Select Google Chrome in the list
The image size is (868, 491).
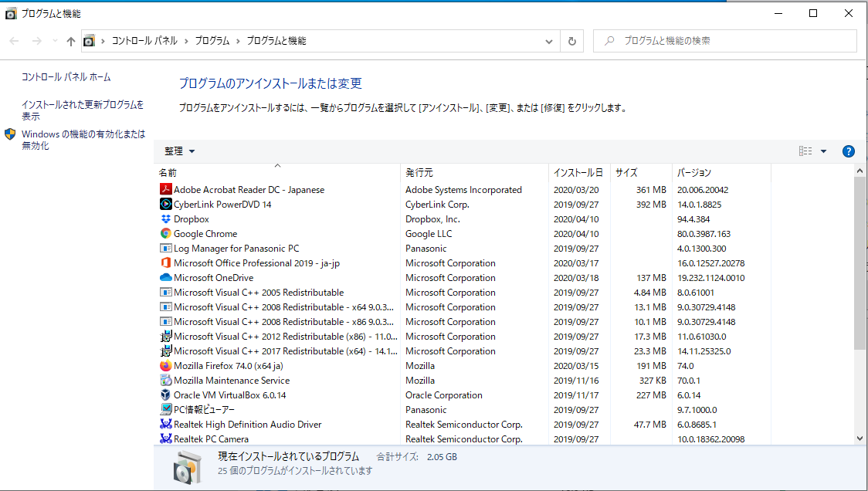205,234
